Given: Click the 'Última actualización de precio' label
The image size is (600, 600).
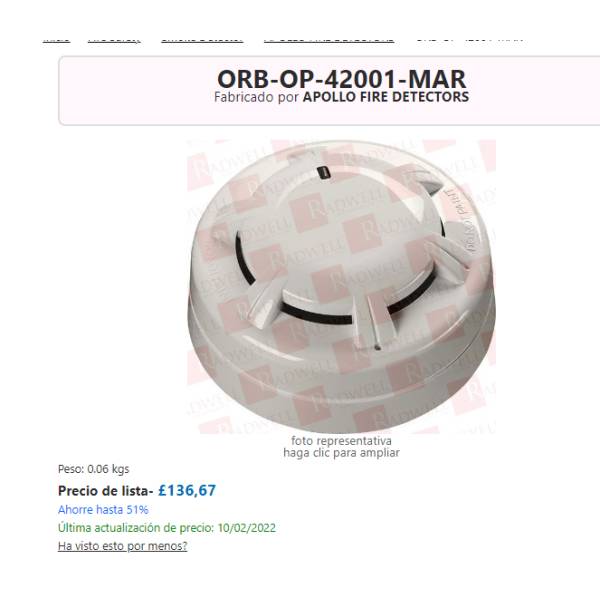Looking at the screenshot, I should [136, 528].
